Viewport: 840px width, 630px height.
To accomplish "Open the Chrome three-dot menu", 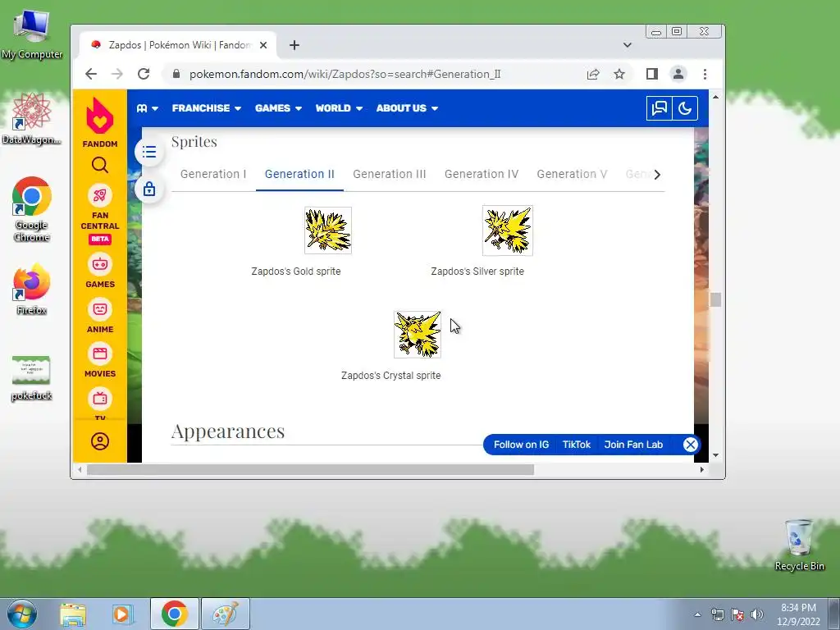I will 705,74.
